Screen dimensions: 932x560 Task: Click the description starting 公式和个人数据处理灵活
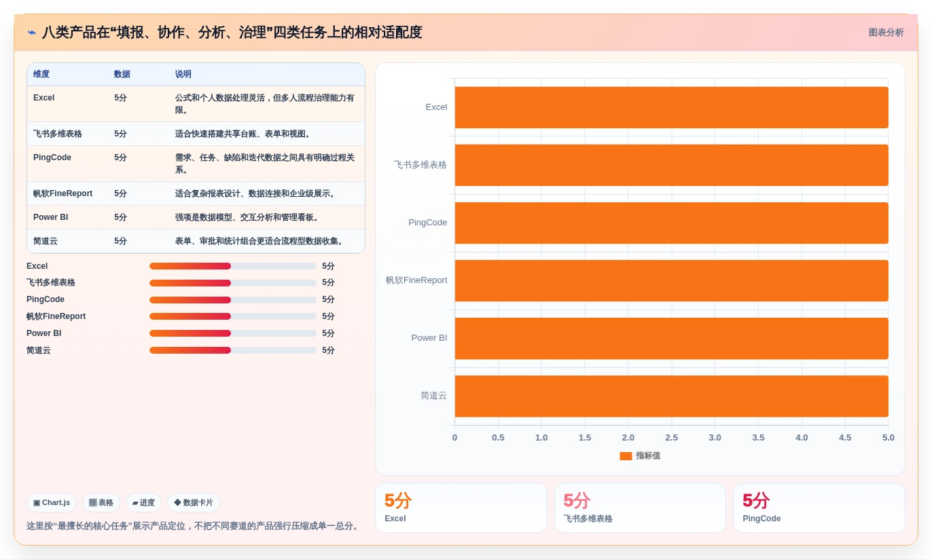[x=265, y=104]
